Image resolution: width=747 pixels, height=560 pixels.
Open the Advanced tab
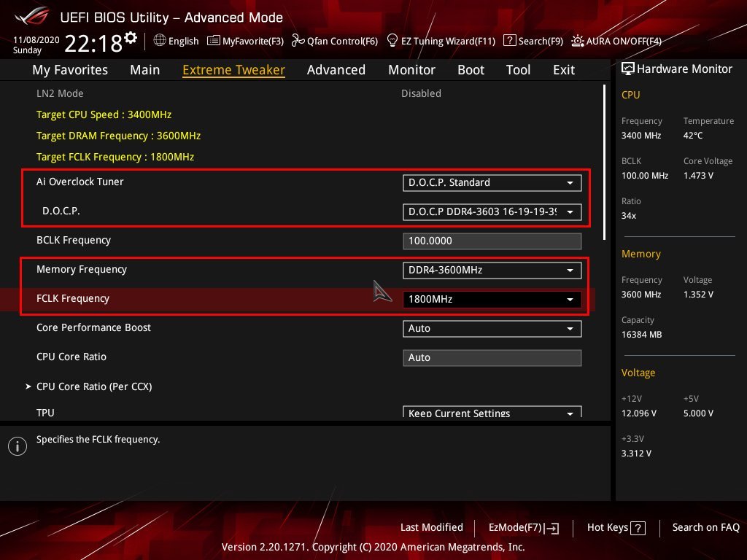[x=336, y=70]
